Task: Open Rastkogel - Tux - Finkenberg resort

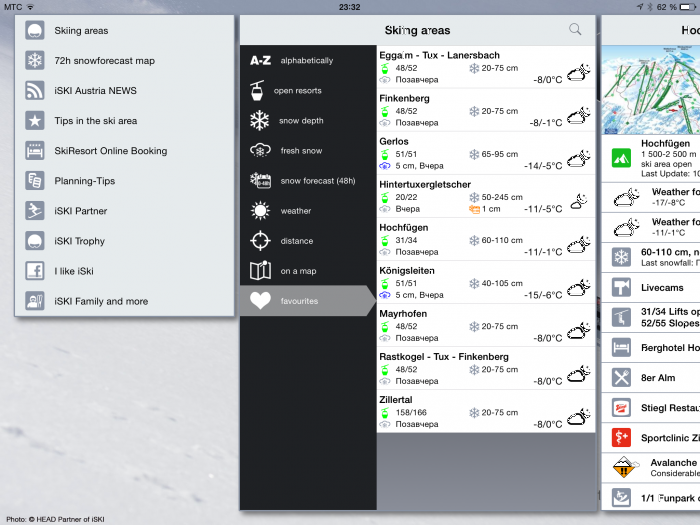Action: [486, 368]
